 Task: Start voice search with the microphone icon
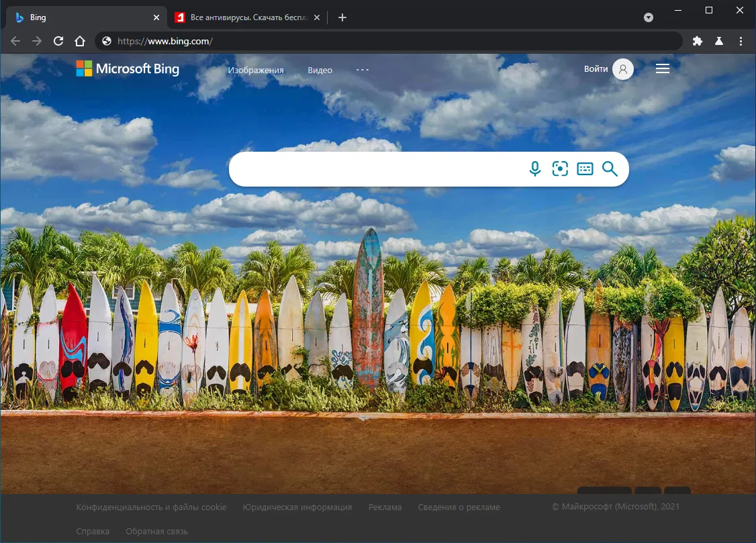[534, 168]
